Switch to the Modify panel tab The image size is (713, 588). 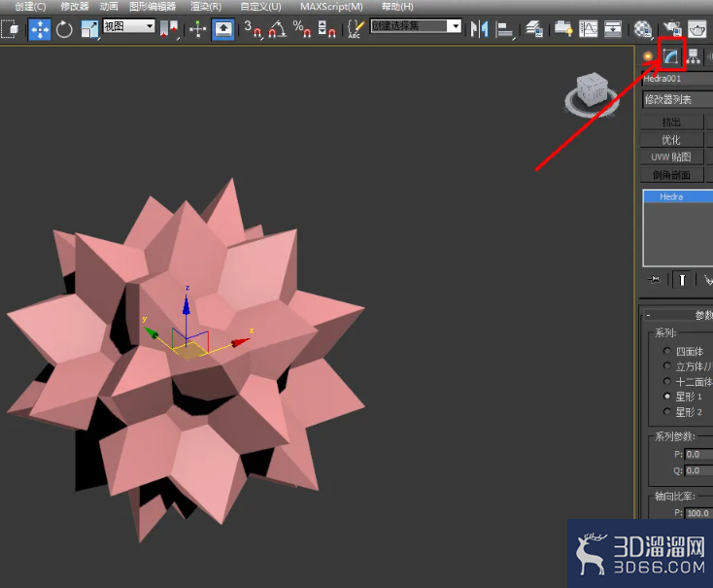click(670, 56)
